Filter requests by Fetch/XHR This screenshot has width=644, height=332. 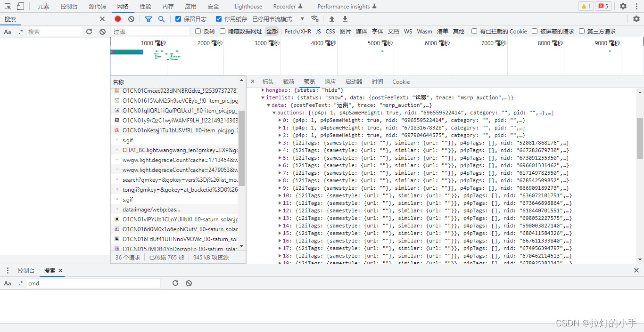pyautogui.click(x=298, y=31)
